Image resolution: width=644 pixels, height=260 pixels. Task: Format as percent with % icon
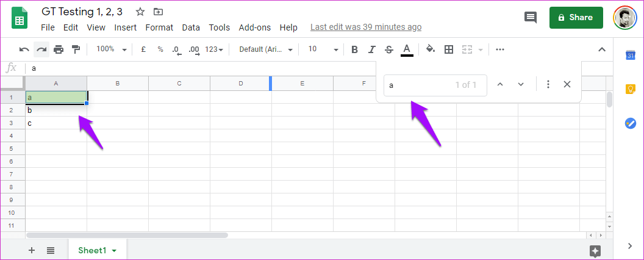(x=160, y=49)
